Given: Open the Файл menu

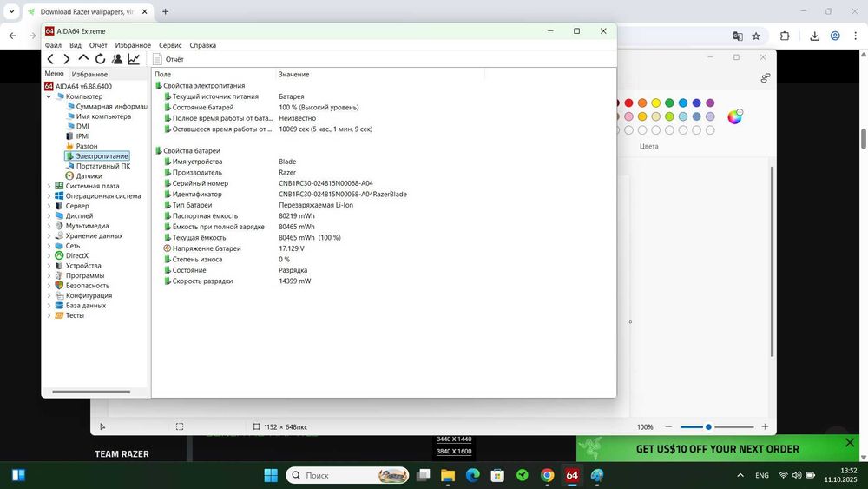Looking at the screenshot, I should 53,45.
